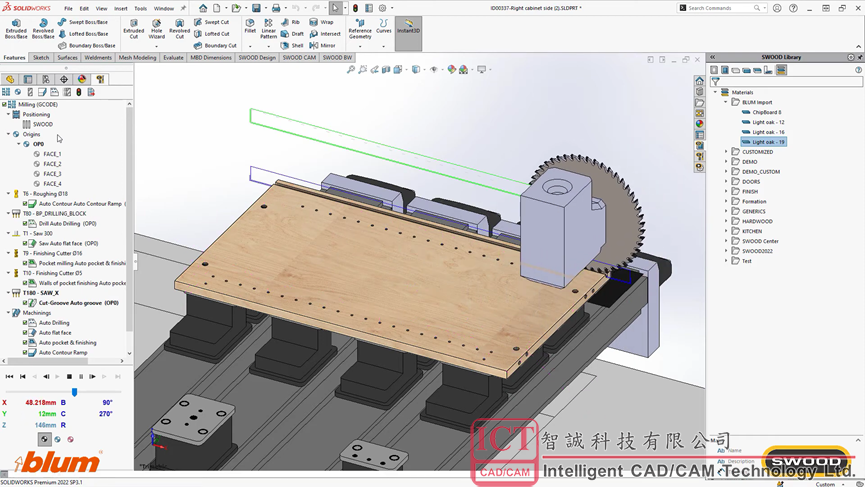Select the Extruded Boss/Base tool
The width and height of the screenshot is (865, 487).
(x=16, y=28)
